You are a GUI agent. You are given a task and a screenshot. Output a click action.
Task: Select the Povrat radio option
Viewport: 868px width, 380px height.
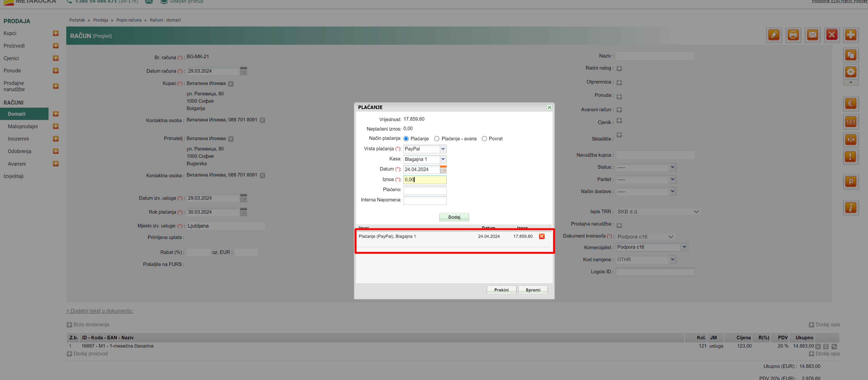coord(484,139)
